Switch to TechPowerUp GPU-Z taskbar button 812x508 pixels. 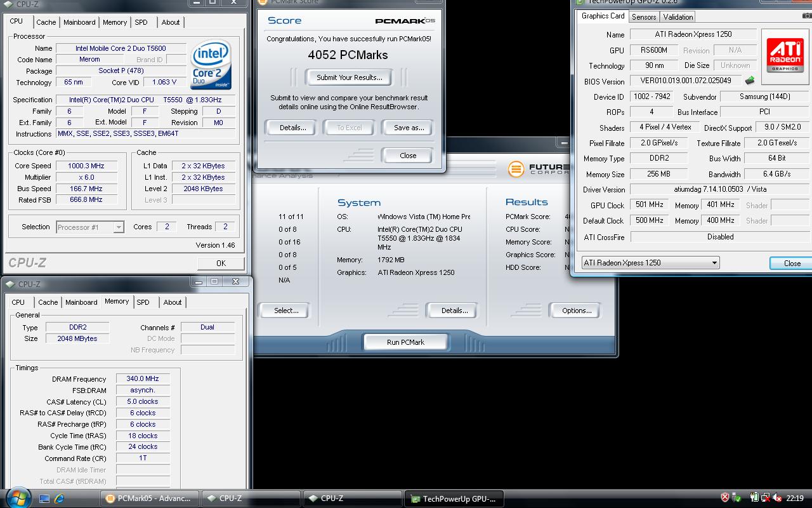(454, 498)
